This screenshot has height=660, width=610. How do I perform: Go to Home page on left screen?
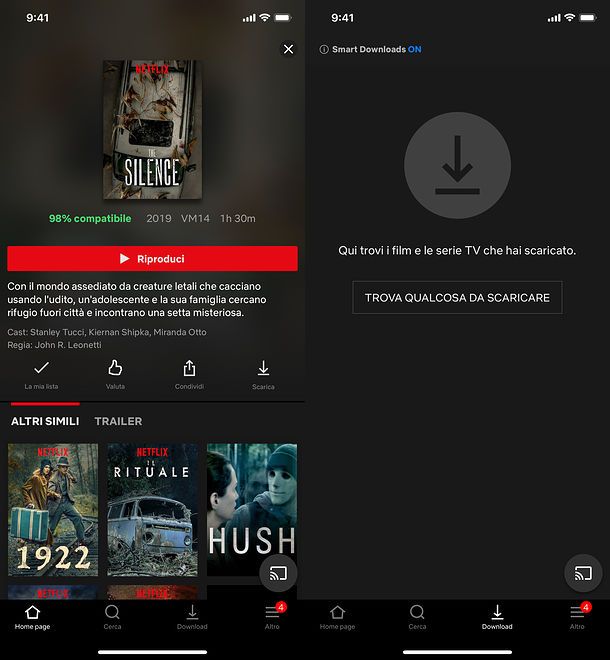[x=32, y=617]
